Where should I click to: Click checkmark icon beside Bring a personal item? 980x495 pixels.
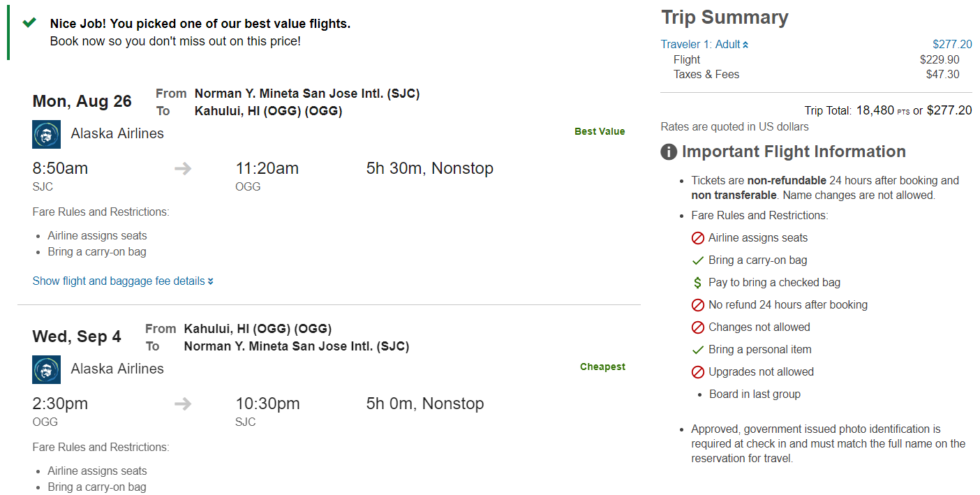pos(697,350)
